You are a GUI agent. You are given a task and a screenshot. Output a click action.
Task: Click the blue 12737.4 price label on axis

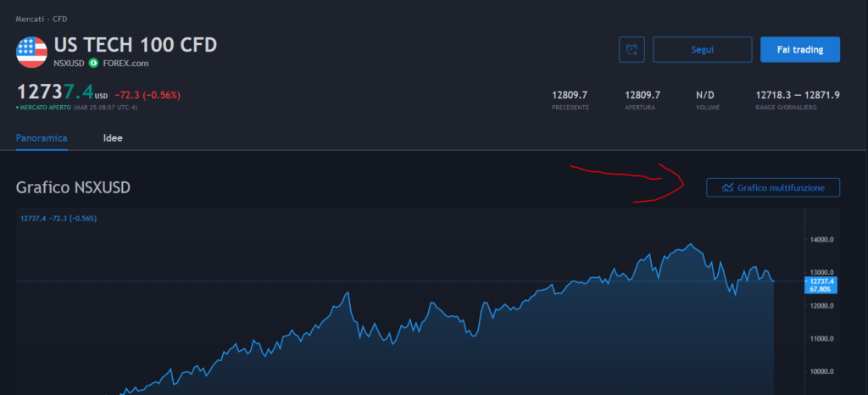pyautogui.click(x=821, y=285)
